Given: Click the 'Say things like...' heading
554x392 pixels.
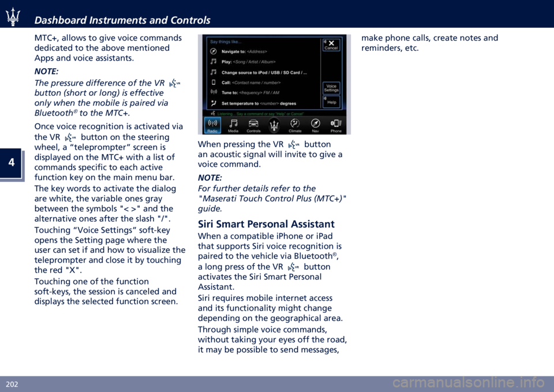Looking at the screenshot, I should tap(226, 42).
